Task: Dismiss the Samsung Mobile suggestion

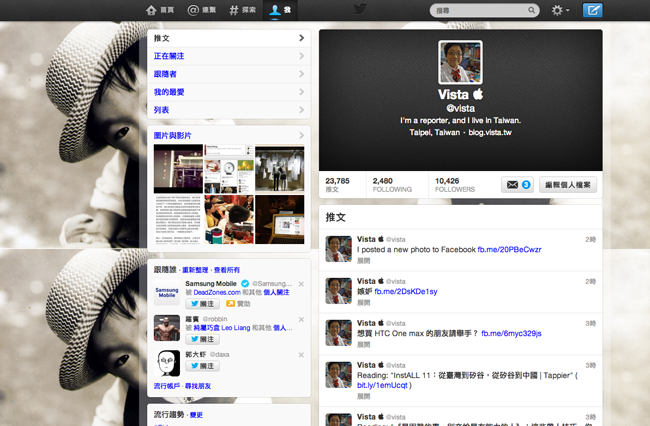Action: [x=301, y=284]
